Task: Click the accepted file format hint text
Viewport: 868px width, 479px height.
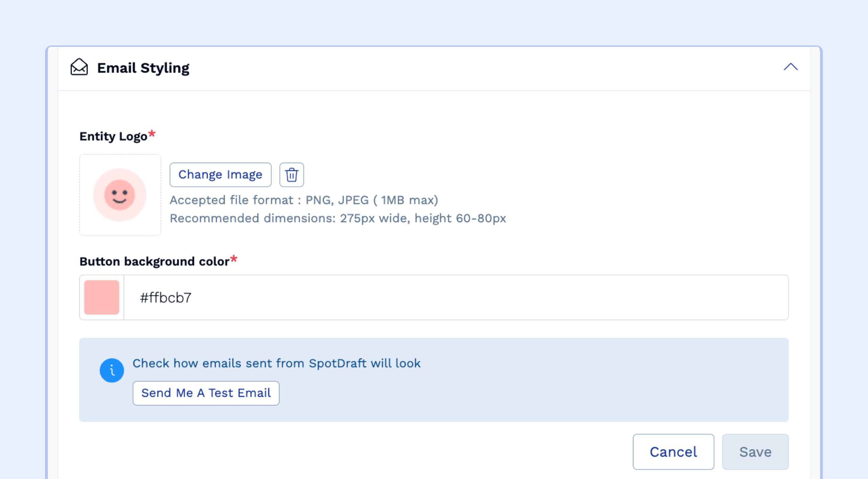Action: click(x=304, y=200)
